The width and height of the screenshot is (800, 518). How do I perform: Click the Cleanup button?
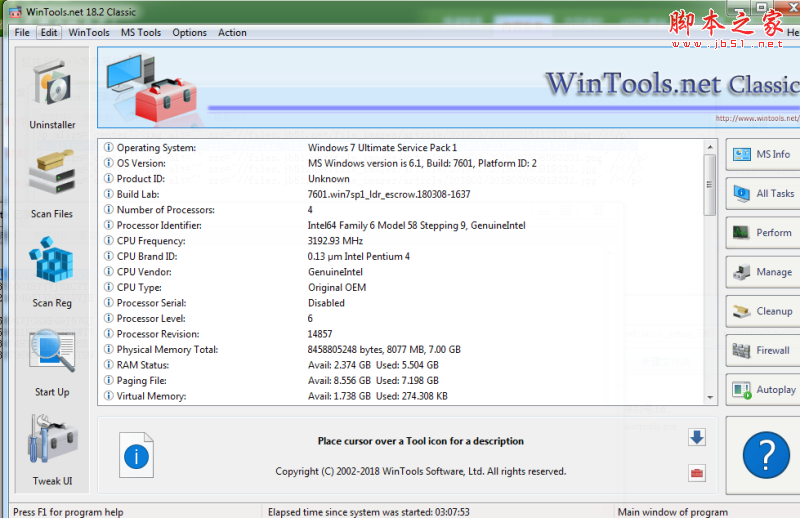pyautogui.click(x=763, y=311)
